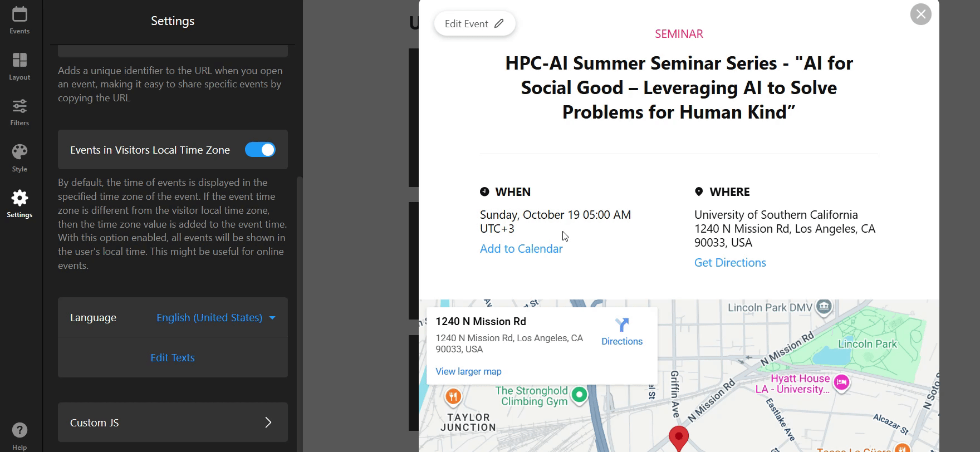Close the event popup with X
Image resolution: width=980 pixels, height=452 pixels.
[x=920, y=14]
